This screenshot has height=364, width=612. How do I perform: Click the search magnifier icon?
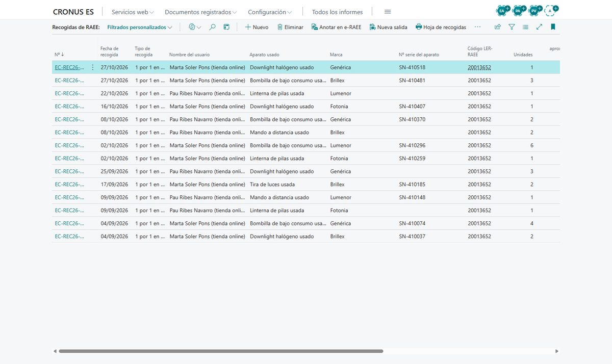click(x=213, y=27)
